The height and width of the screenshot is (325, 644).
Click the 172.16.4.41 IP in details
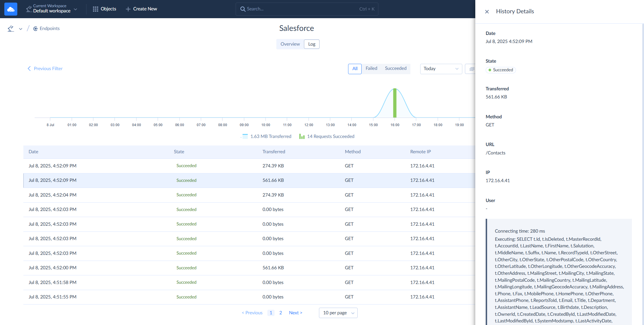click(x=498, y=181)
